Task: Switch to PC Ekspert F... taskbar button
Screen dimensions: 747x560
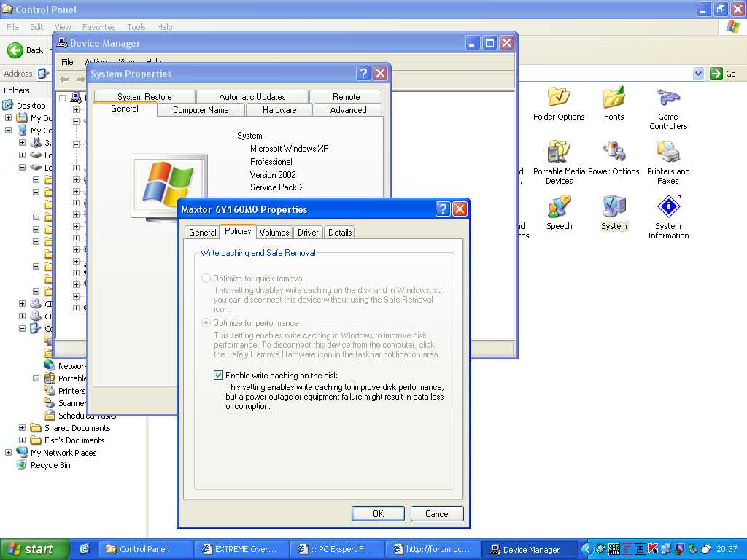Action: coord(336,549)
